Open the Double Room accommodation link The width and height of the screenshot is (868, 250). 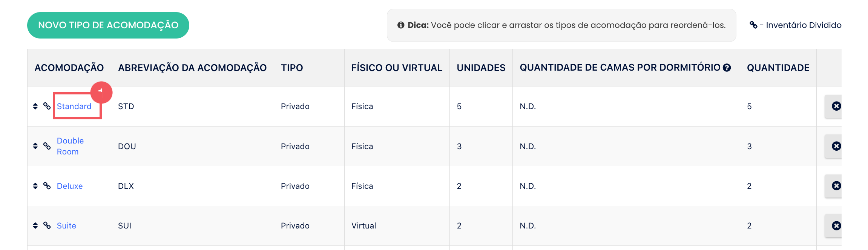click(71, 146)
